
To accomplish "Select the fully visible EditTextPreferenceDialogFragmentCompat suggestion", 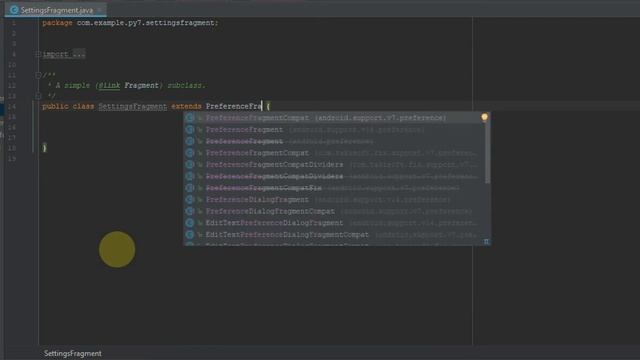I will tap(334, 235).
